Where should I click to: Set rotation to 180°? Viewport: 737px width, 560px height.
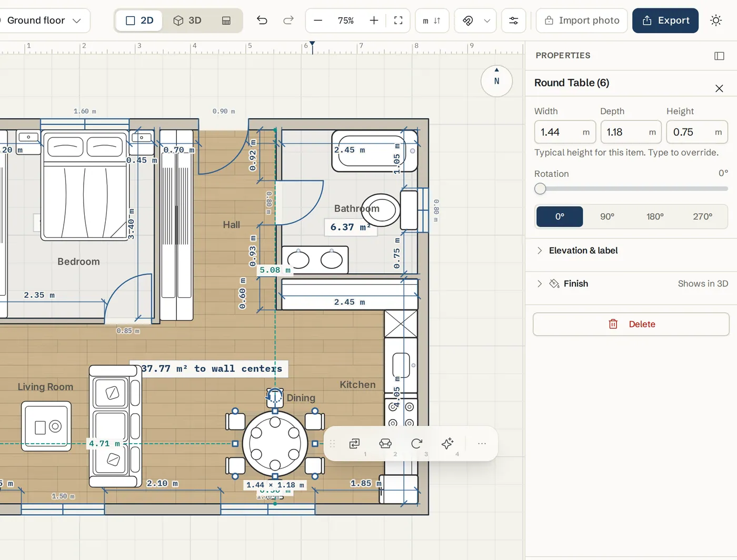click(x=655, y=216)
